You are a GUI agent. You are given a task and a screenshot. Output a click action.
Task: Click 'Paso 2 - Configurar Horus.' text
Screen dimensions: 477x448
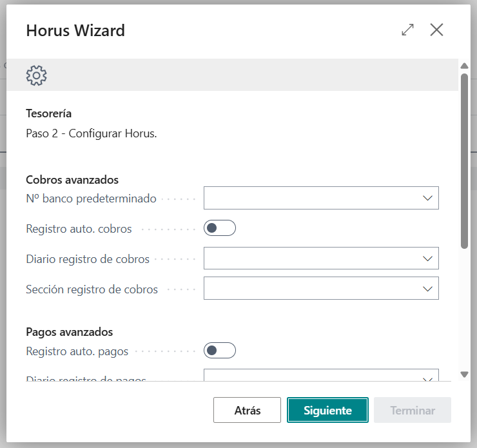tap(92, 133)
